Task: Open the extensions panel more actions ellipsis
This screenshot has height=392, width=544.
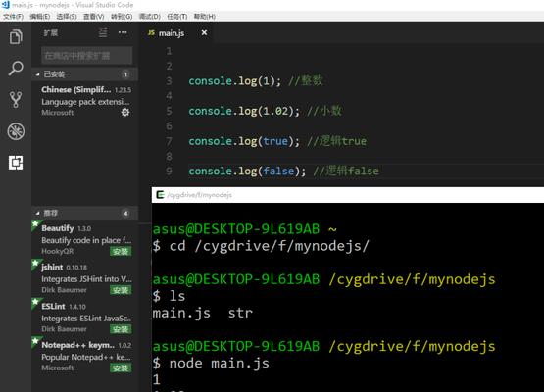Action: (123, 32)
